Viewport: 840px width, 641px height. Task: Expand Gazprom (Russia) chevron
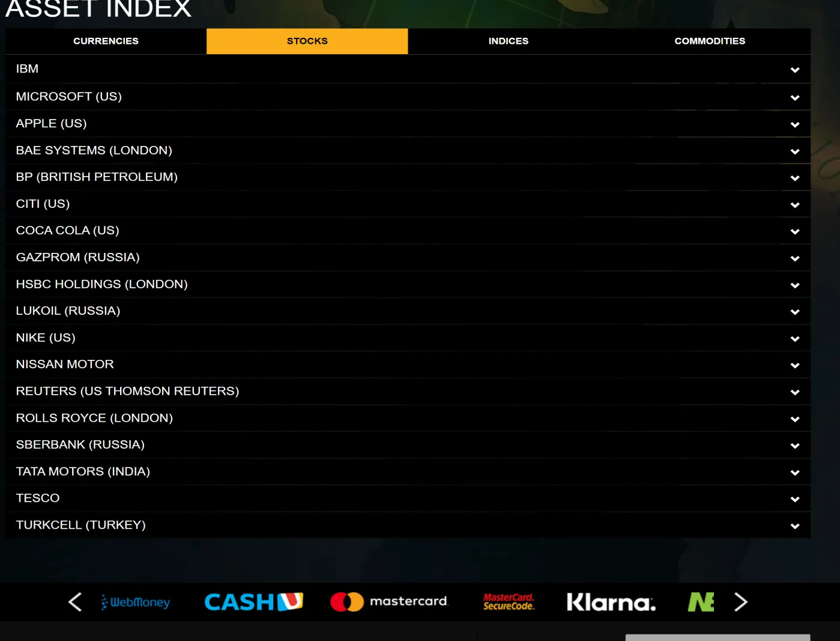[x=795, y=258]
